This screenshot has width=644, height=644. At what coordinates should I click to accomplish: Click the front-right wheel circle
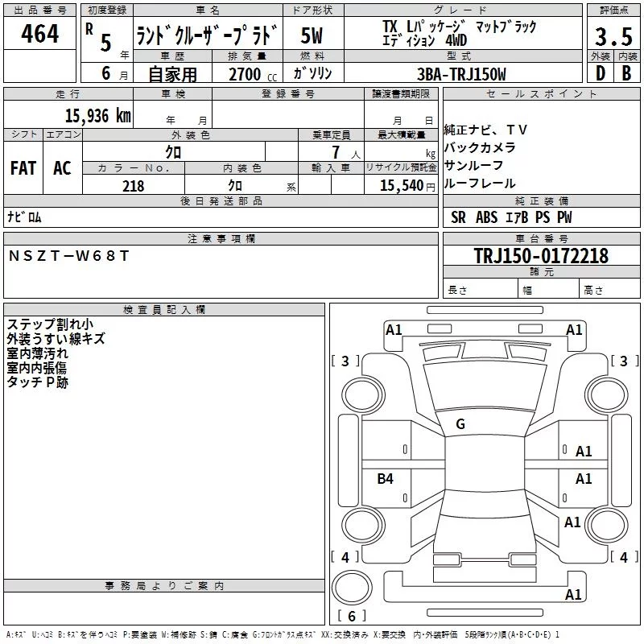click(607, 394)
